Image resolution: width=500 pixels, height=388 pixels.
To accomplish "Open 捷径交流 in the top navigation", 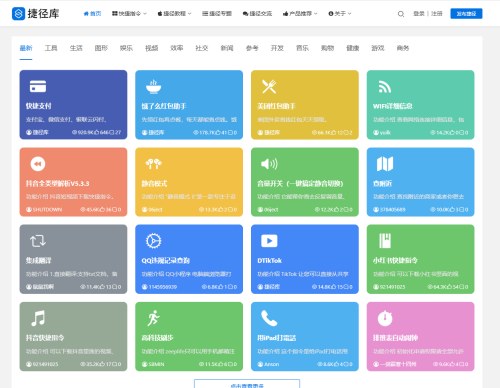I will pos(257,14).
